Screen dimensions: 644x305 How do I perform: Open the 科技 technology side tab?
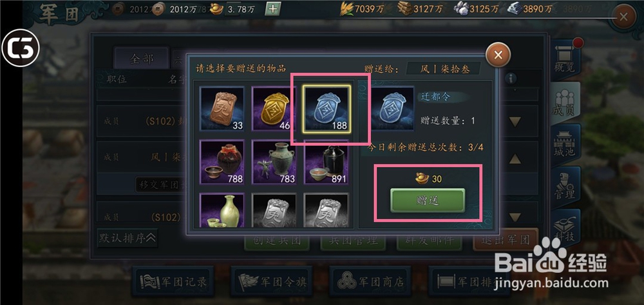pos(565,228)
